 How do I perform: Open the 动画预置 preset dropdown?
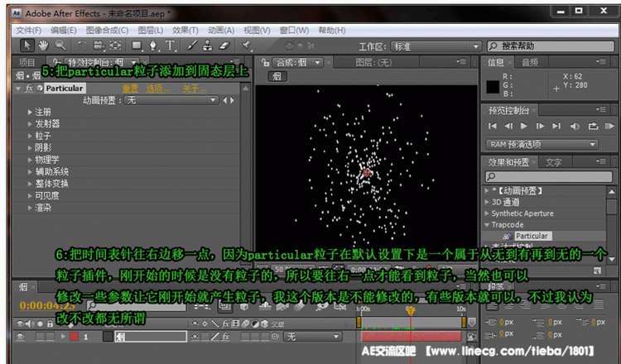pos(171,100)
